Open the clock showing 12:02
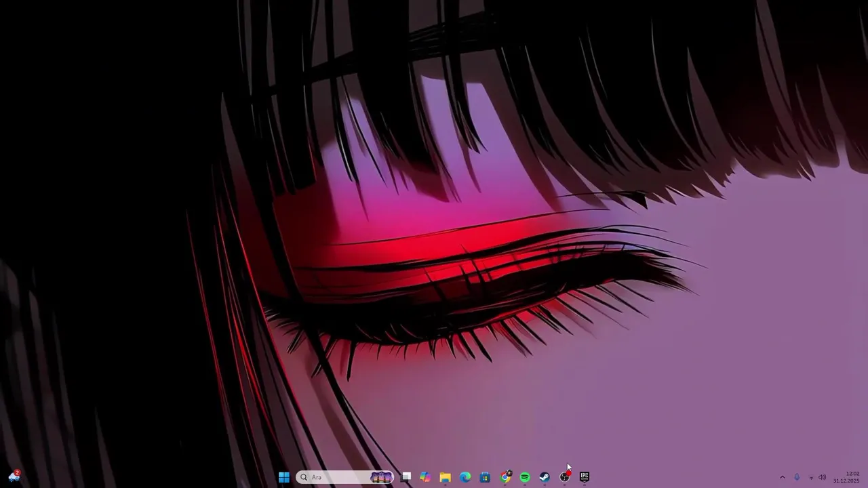This screenshot has height=488, width=868. click(x=847, y=477)
